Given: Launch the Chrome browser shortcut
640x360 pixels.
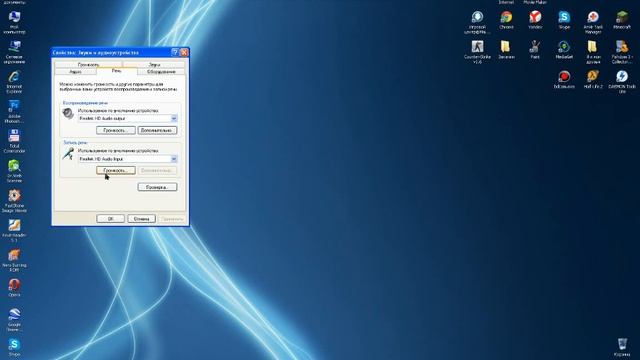Looking at the screenshot, I should pyautogui.click(x=506, y=20).
